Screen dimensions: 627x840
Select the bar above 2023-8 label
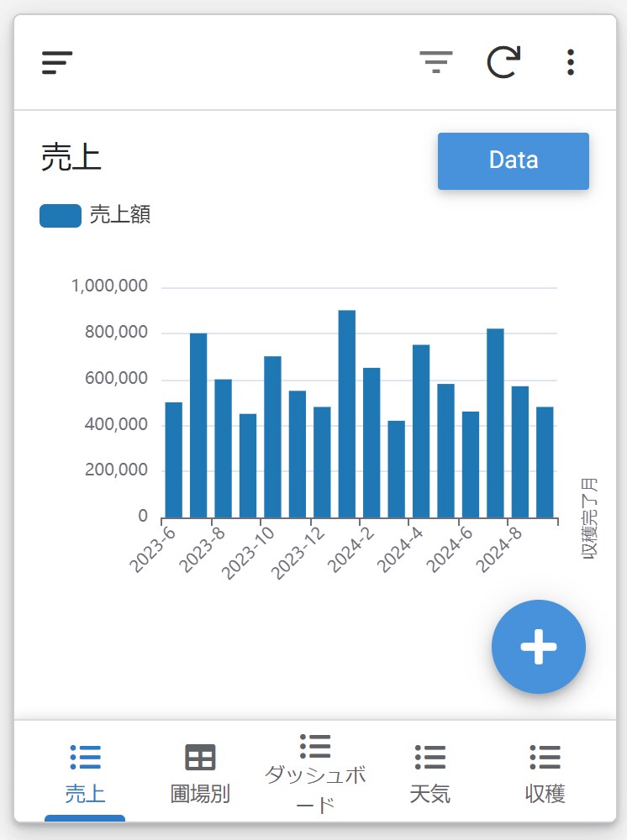[x=223, y=449]
